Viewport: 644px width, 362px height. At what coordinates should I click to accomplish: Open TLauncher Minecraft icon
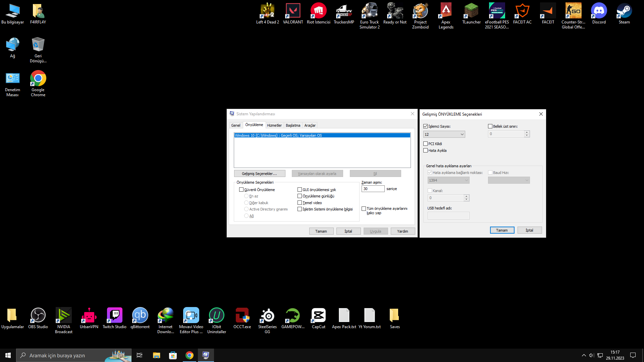tap(471, 13)
